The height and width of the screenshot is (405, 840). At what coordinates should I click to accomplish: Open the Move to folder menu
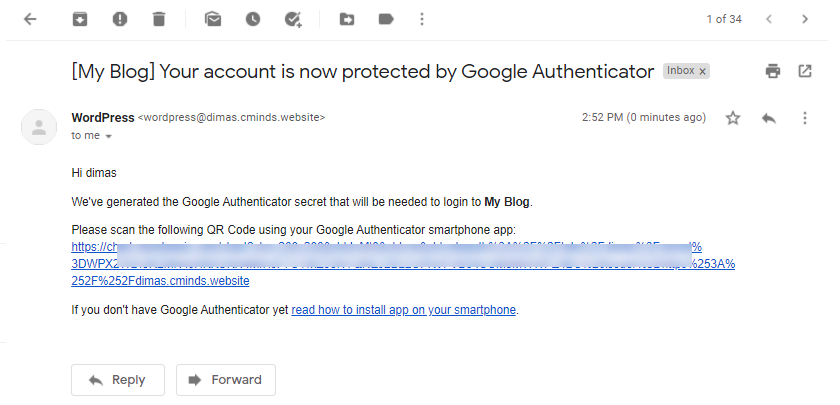click(x=347, y=19)
